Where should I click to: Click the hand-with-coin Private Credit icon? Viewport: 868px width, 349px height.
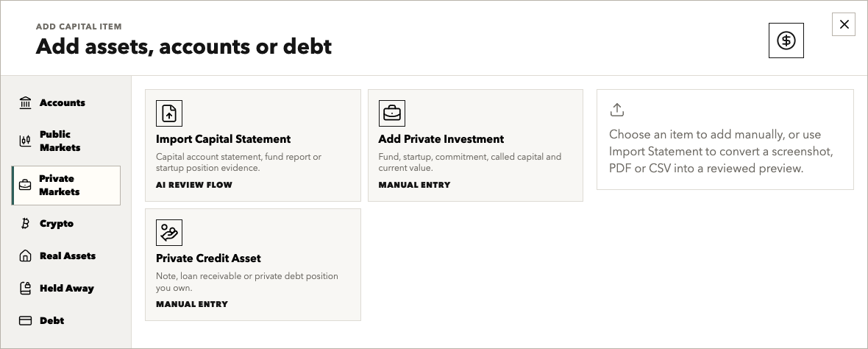pyautogui.click(x=169, y=233)
